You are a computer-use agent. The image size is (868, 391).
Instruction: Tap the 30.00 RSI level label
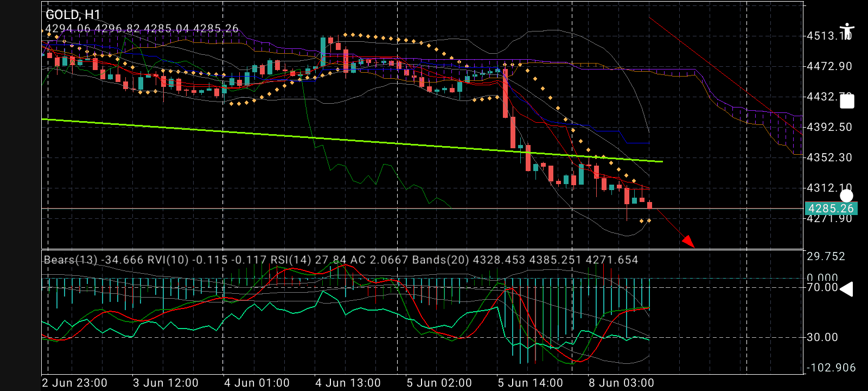coord(822,337)
